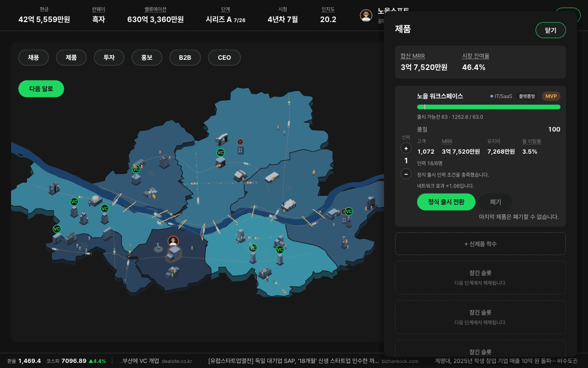
Task: Open the 채용 menu
Action: 34,57
